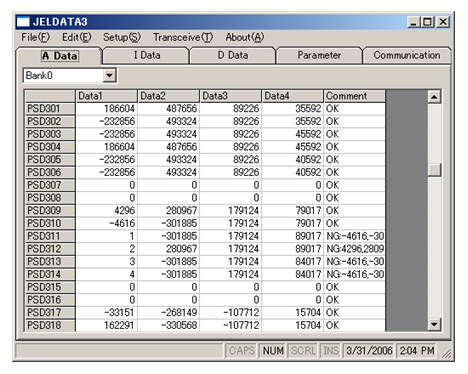The image size is (468, 374).
Task: Select row header PSD301
Action: pyautogui.click(x=50, y=109)
